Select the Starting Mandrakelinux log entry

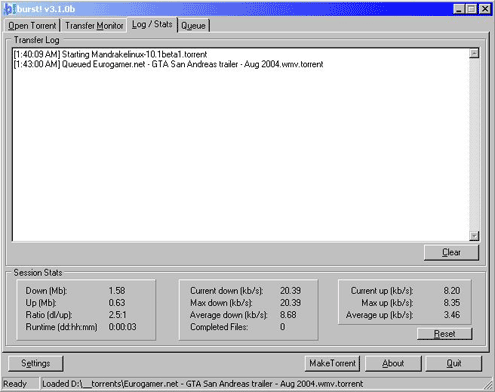[x=110, y=54]
